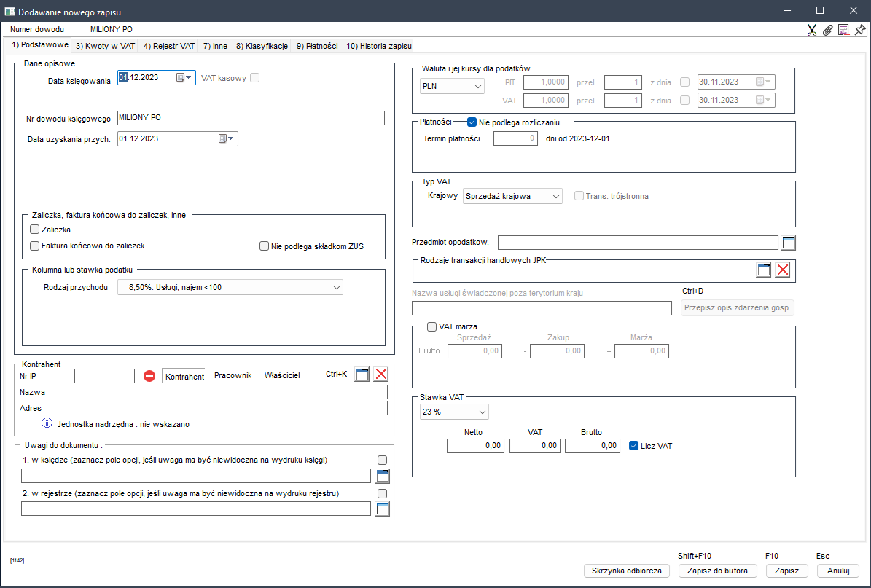Open calendar for Data uzyskania przych.
The height and width of the screenshot is (588, 871).
[x=222, y=139]
